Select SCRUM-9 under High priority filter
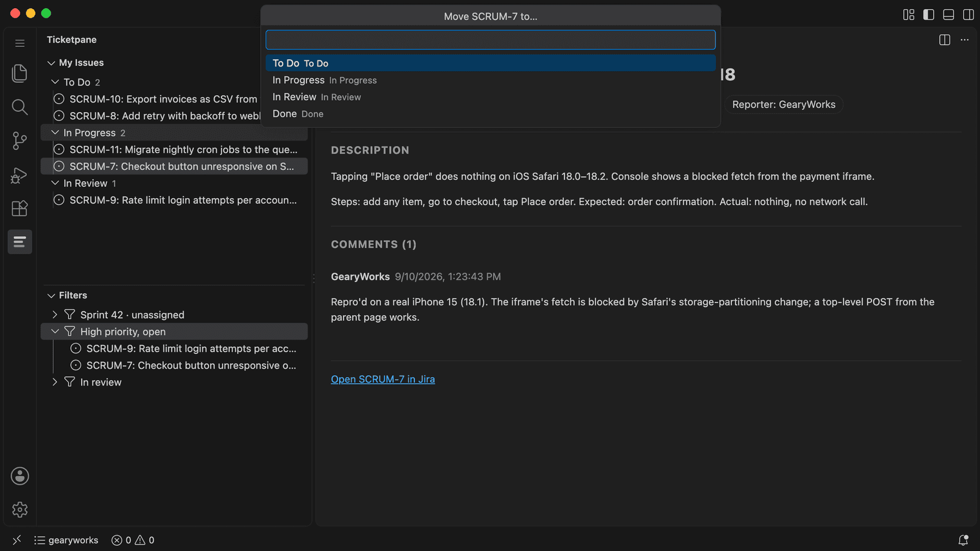This screenshot has width=980, height=551. coord(174,348)
